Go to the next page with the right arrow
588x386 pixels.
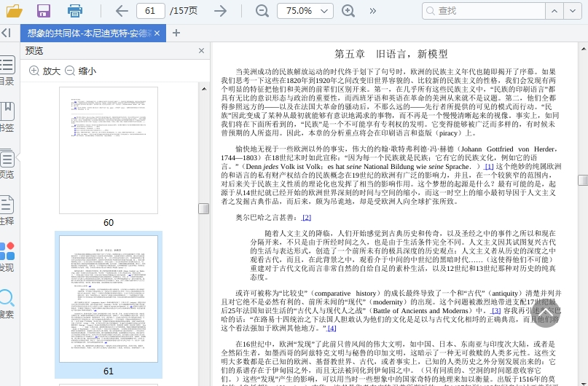tap(221, 10)
